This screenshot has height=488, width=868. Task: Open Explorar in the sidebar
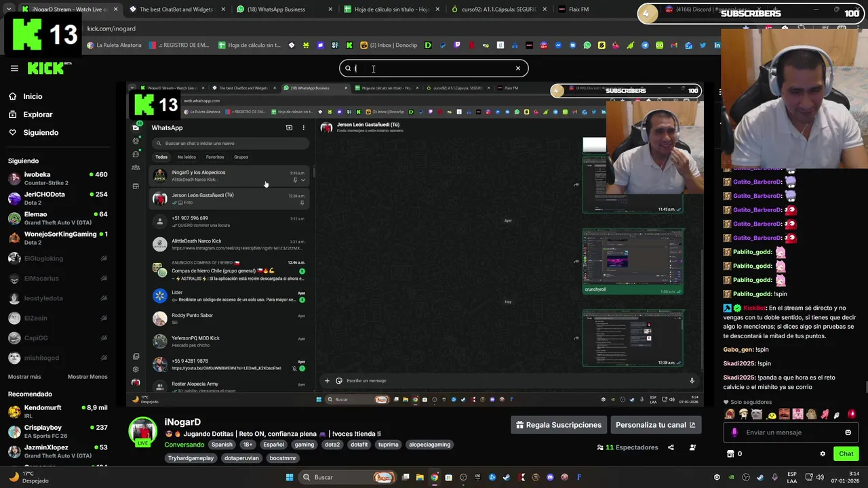click(x=38, y=115)
